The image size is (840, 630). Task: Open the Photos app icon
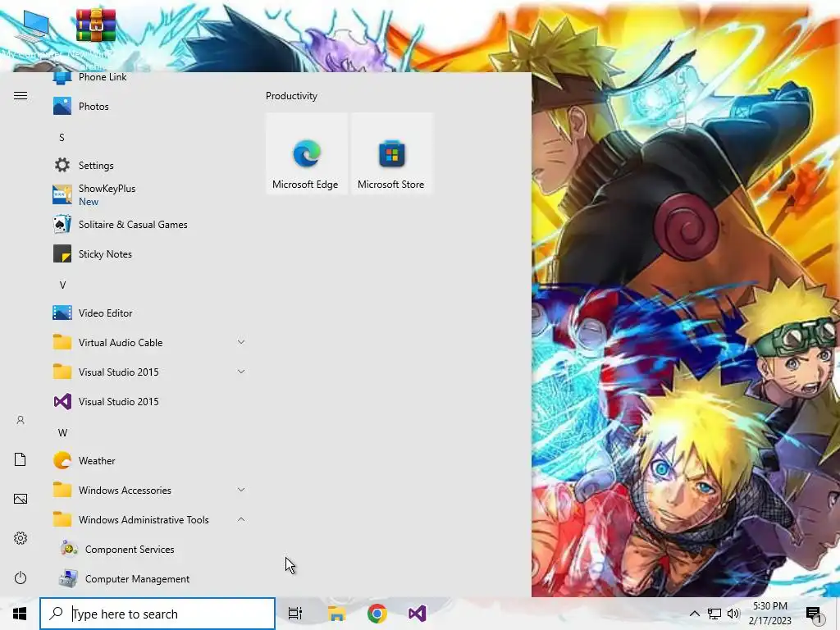(x=62, y=106)
